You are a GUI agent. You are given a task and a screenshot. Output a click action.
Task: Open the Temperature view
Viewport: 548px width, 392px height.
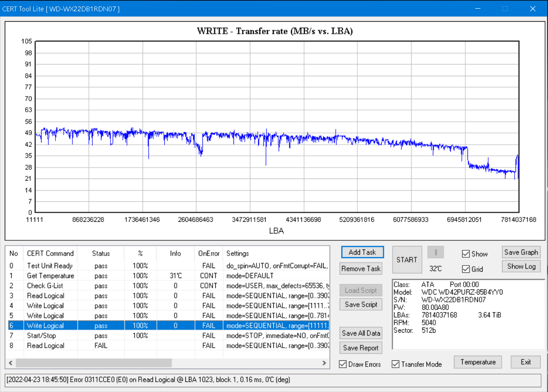point(478,362)
